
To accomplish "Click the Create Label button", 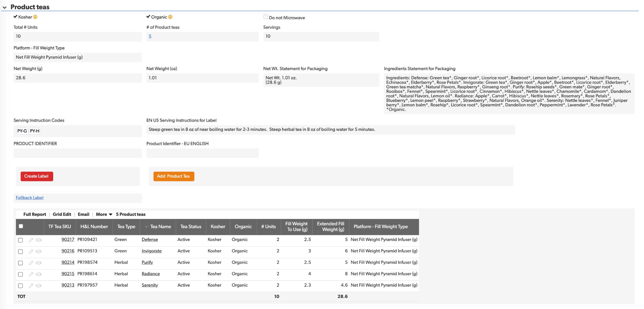I will [x=37, y=176].
